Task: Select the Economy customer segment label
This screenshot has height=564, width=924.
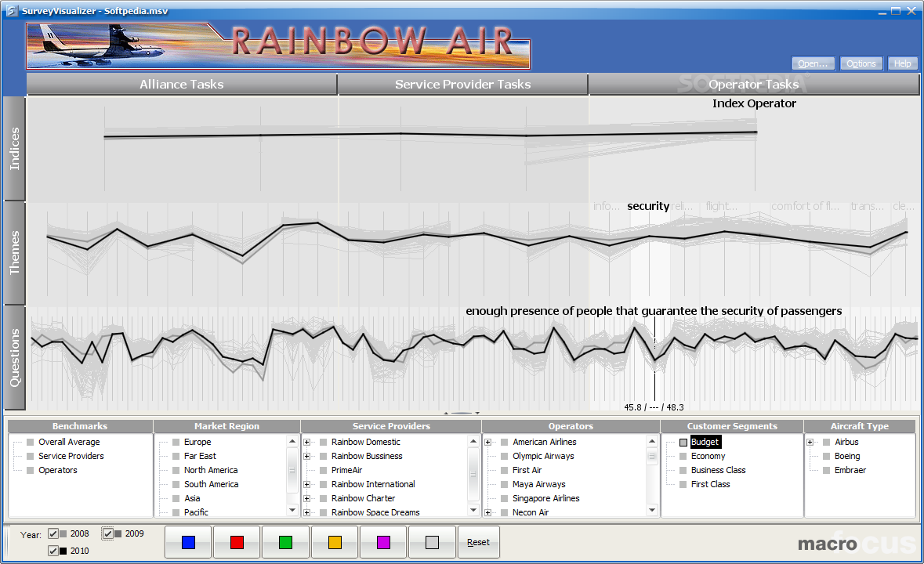Action: [x=708, y=456]
